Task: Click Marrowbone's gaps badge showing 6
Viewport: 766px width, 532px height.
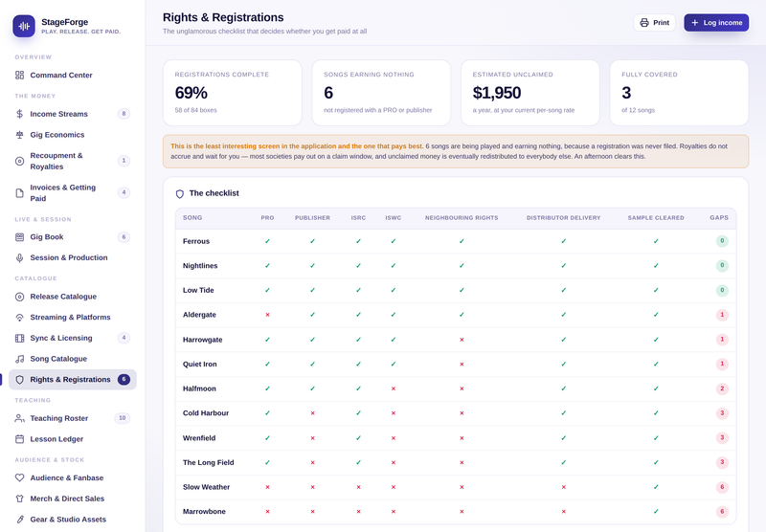Action: (722, 512)
